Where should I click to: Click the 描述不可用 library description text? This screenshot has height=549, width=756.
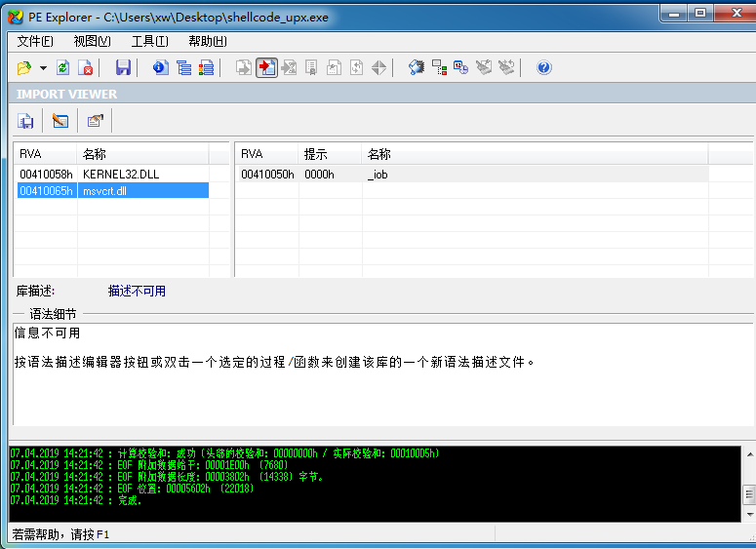point(137,292)
